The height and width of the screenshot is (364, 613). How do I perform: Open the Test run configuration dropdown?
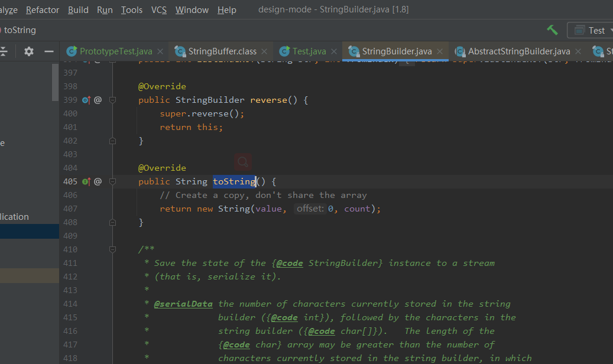591,31
